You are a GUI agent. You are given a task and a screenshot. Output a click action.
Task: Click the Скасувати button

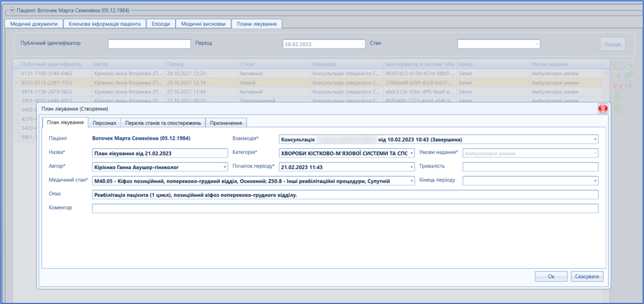click(588, 277)
